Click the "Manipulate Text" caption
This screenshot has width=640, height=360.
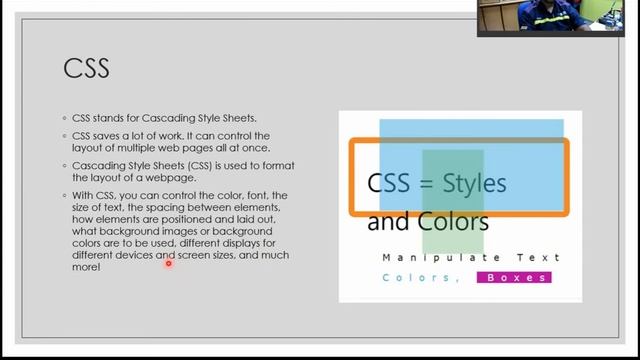tap(471, 258)
